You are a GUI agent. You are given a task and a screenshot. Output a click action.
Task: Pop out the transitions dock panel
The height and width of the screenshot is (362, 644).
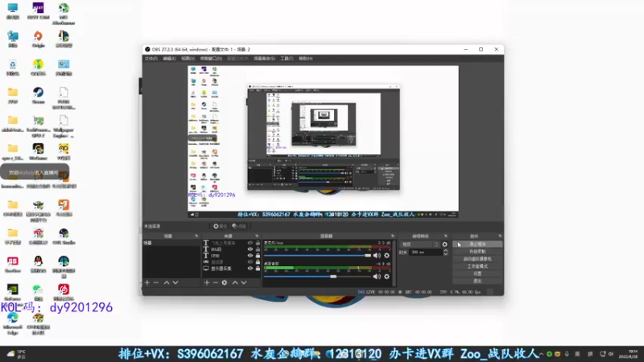(x=446, y=236)
